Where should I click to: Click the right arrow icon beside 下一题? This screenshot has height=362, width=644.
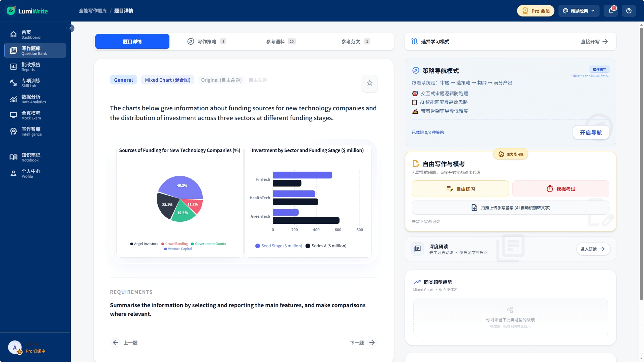click(372, 342)
